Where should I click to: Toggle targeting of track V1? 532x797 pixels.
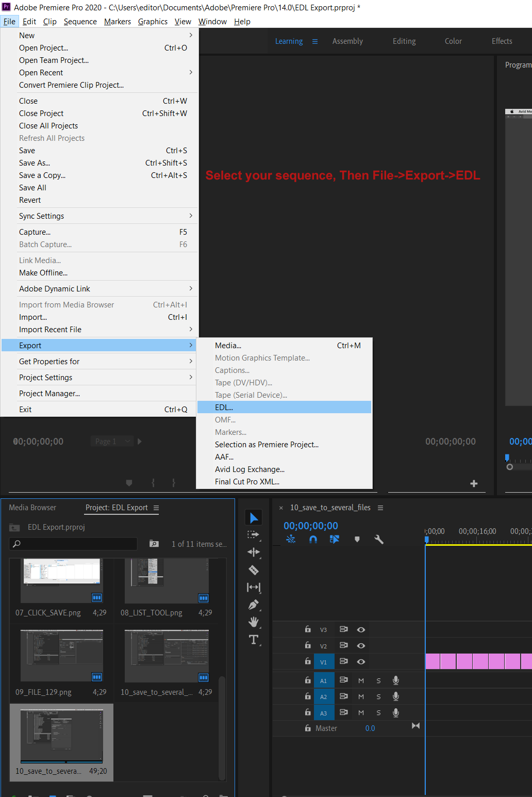[324, 662]
